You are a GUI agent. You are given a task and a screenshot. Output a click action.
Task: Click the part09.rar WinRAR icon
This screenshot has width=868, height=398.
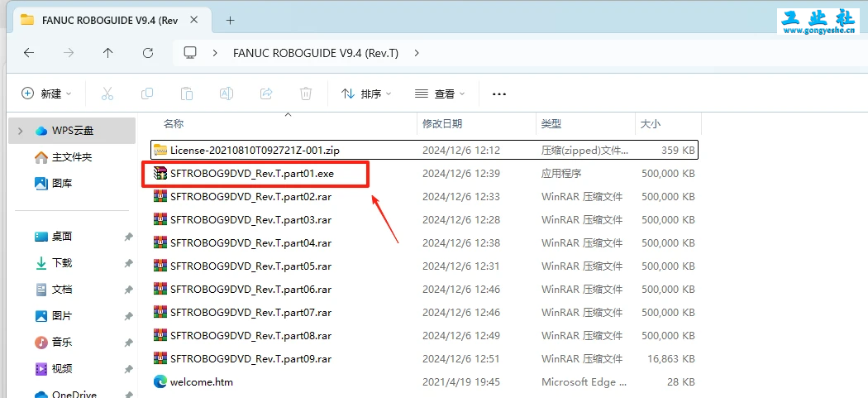click(160, 358)
